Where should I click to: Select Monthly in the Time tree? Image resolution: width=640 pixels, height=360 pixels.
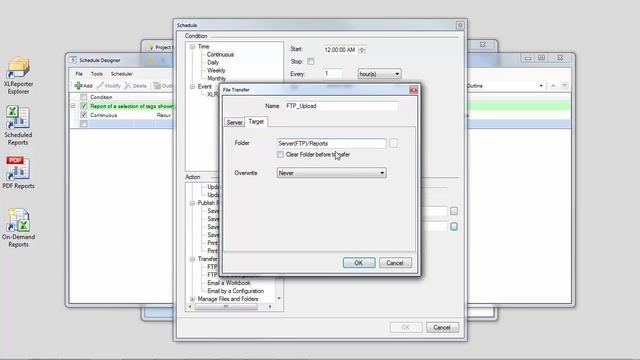click(x=217, y=78)
